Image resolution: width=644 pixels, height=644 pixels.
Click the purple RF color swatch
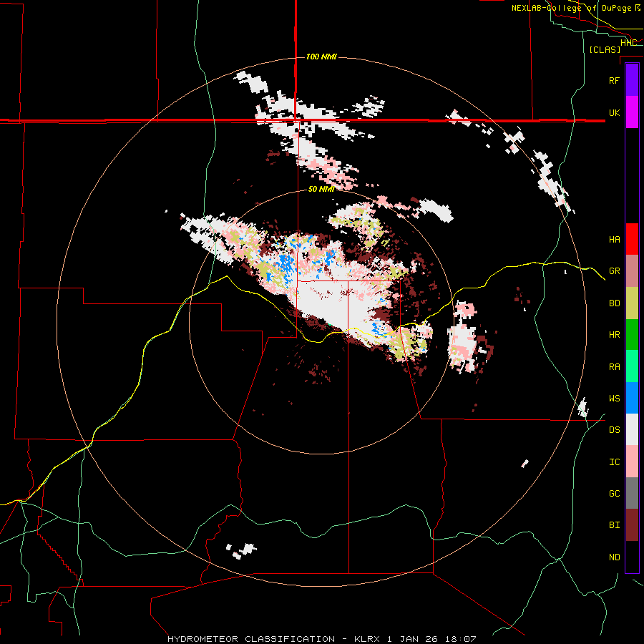pos(632,80)
